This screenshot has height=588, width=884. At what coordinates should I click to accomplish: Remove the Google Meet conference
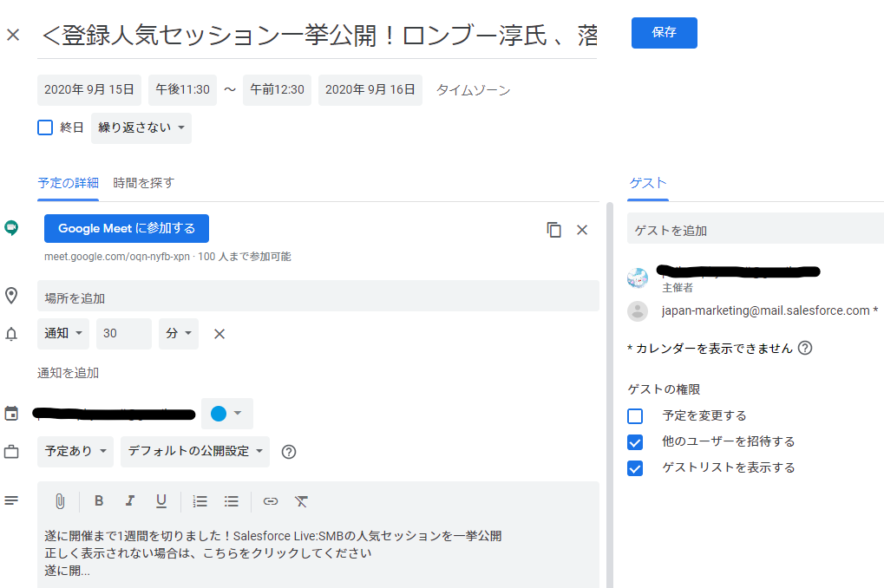(x=582, y=230)
